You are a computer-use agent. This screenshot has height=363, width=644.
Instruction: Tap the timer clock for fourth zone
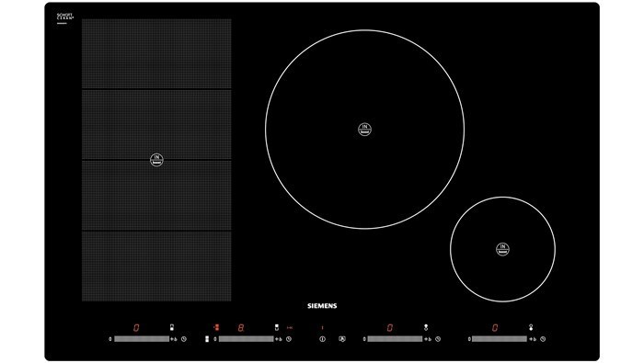pos(543,339)
